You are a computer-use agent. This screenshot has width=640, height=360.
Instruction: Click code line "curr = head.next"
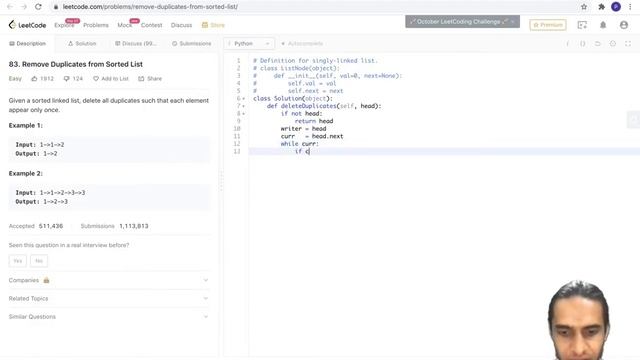click(312, 136)
